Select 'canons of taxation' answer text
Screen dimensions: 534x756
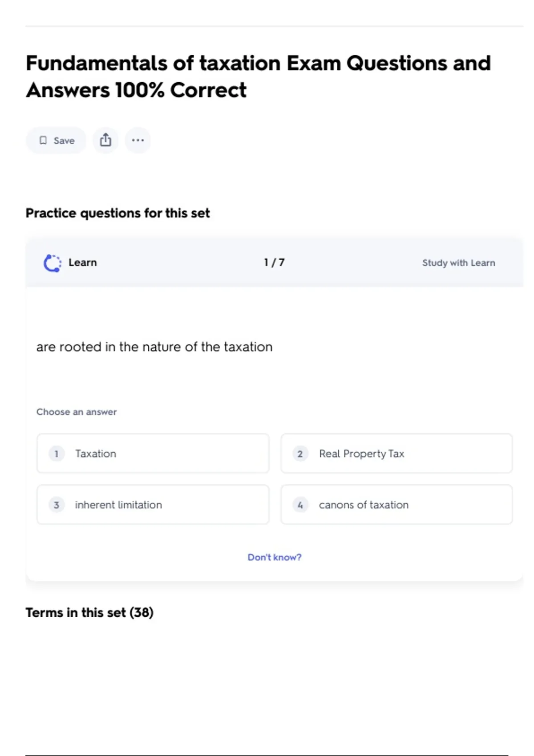[x=364, y=505]
